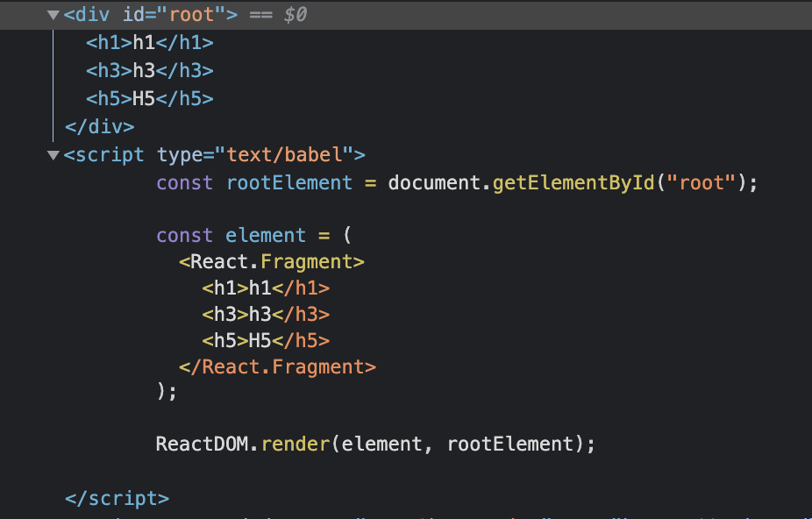The image size is (812, 519).
Task: Select the <h3>h3</h3> DOM node
Action: click(x=150, y=70)
